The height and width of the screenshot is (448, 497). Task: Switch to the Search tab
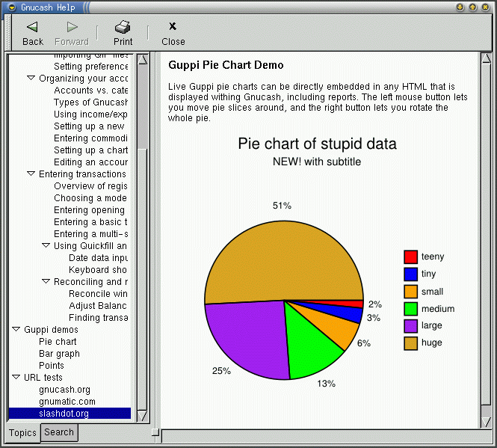(58, 432)
